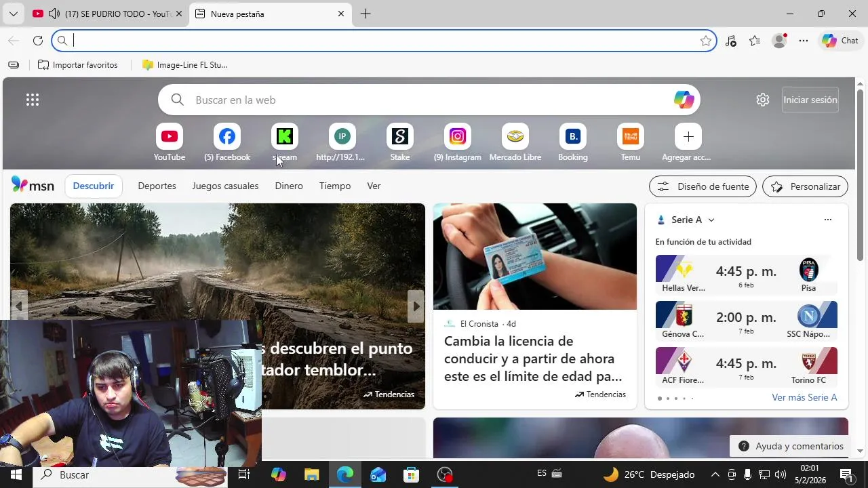Open browser extensions toolbar icon

(730, 41)
